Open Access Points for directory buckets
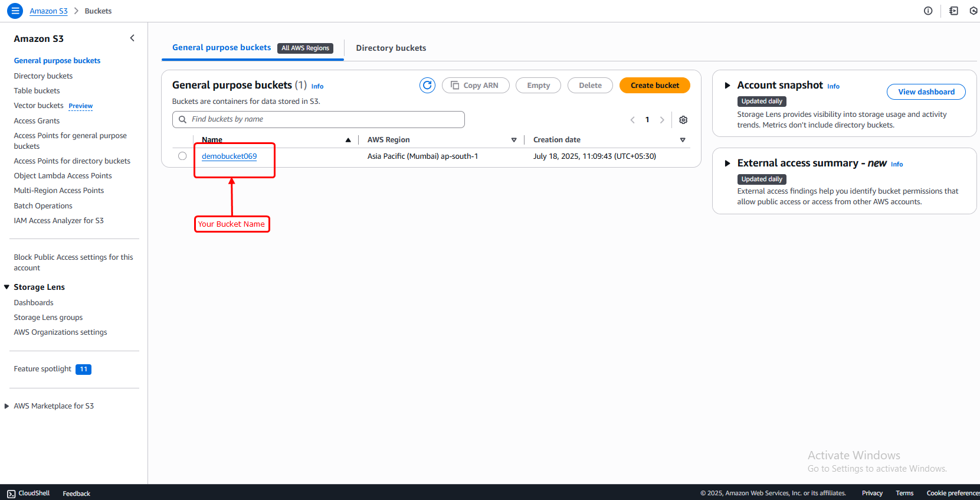This screenshot has width=980, height=500. point(72,161)
